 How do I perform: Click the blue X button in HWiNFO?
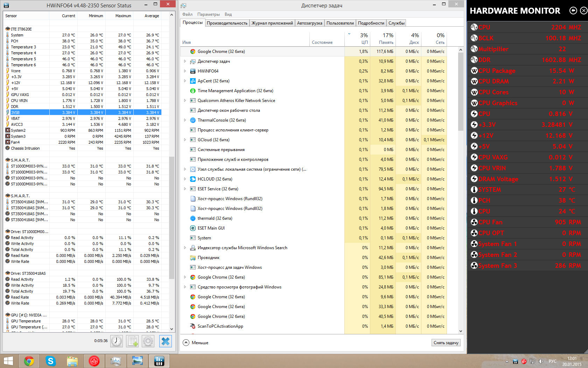(x=166, y=341)
